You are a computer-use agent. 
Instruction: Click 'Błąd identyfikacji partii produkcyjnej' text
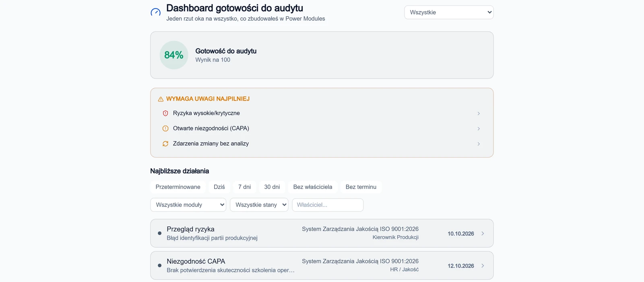pyautogui.click(x=212, y=238)
